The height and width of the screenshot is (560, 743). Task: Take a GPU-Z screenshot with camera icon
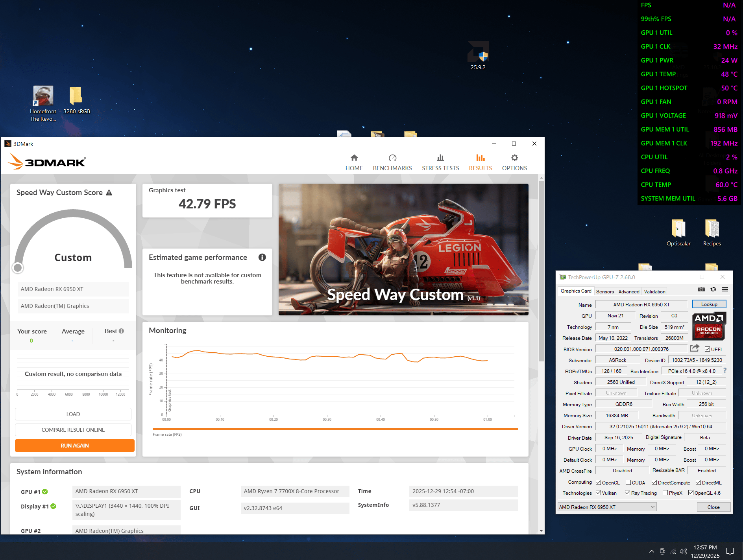[x=701, y=289]
